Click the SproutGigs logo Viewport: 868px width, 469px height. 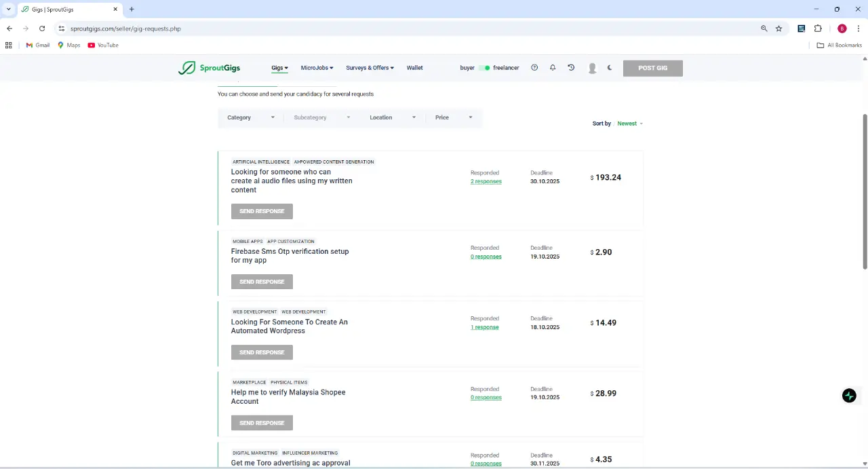209,68
